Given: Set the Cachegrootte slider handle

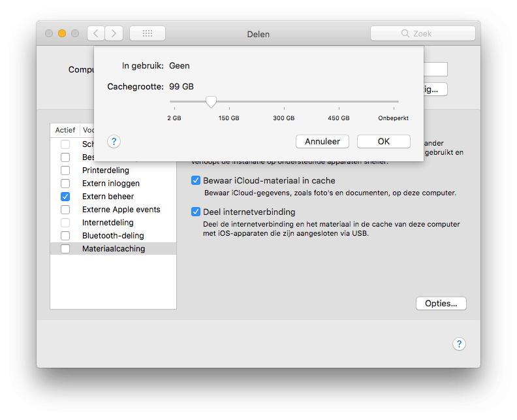Looking at the screenshot, I should 211,102.
